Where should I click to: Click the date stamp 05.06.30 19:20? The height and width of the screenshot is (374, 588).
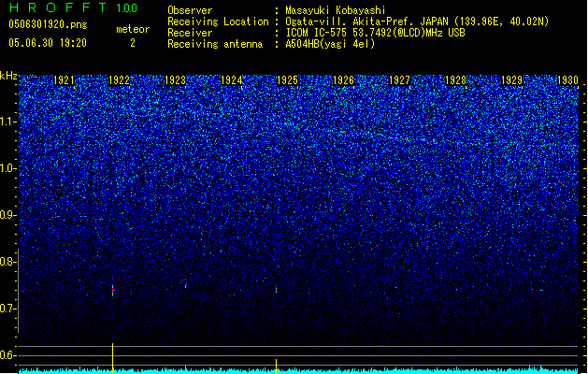[48, 43]
